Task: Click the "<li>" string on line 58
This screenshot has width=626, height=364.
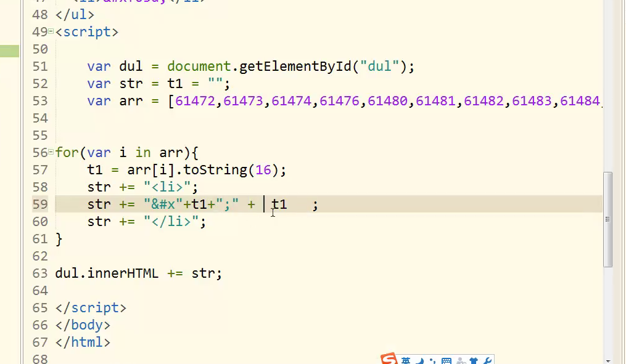Action: click(167, 187)
